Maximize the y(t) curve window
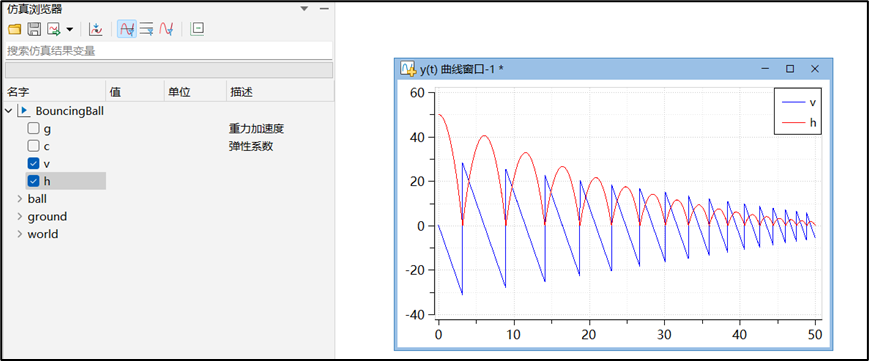Screen dimensions: 869x361 (x=790, y=69)
